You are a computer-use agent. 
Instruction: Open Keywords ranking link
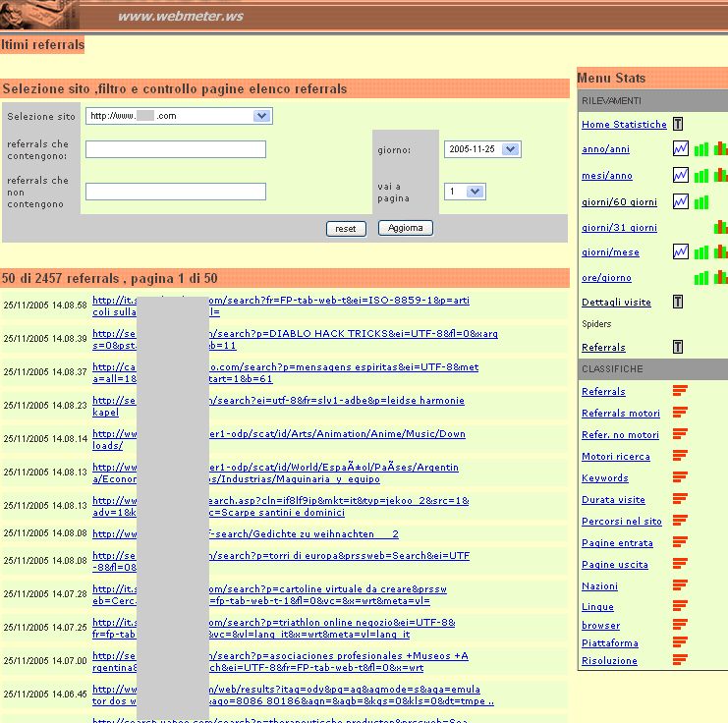[x=605, y=477]
